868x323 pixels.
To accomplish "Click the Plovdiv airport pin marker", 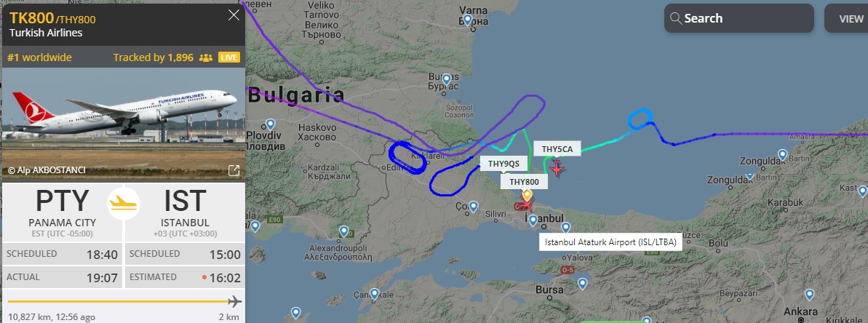I will click(271, 124).
